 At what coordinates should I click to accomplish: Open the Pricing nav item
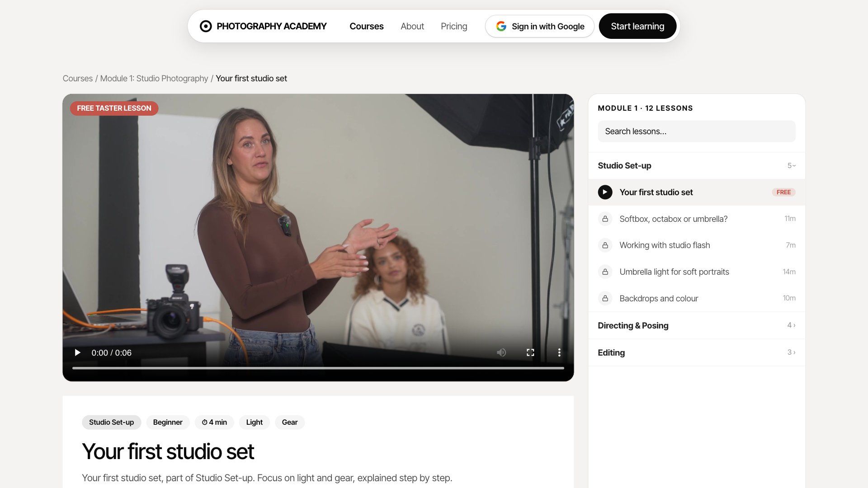(454, 26)
